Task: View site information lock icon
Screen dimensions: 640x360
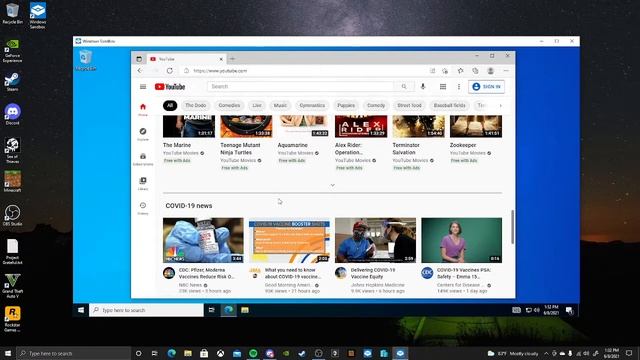Action: [x=187, y=71]
